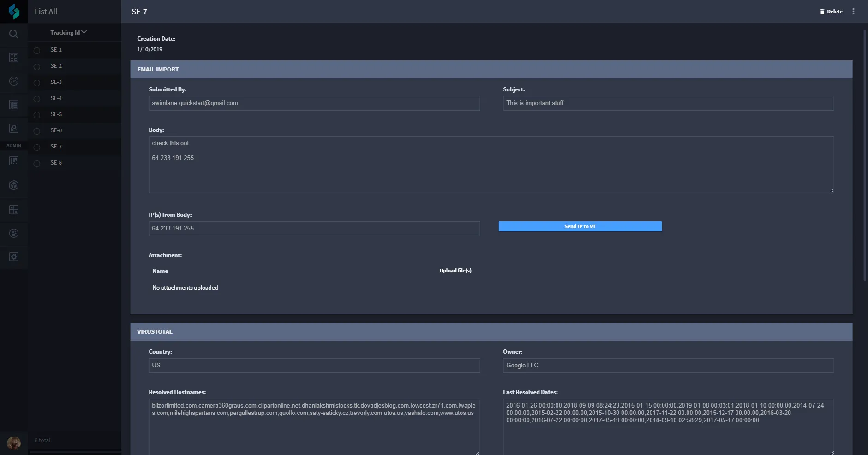The height and width of the screenshot is (455, 868).
Task: Click the IP(s) from Body field
Action: click(314, 229)
